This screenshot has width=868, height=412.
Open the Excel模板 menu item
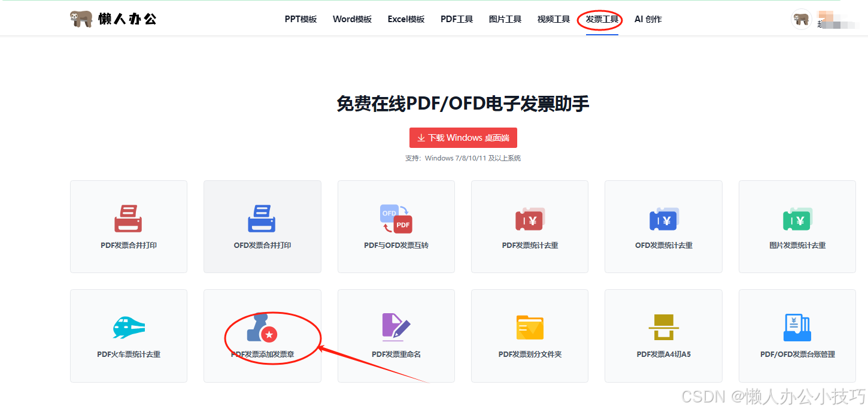(x=406, y=19)
